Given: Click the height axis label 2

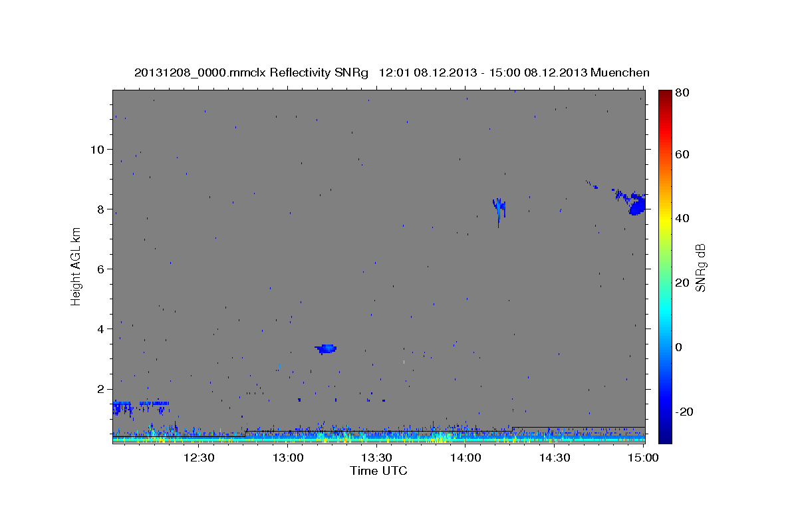Looking at the screenshot, I should (x=101, y=389).
